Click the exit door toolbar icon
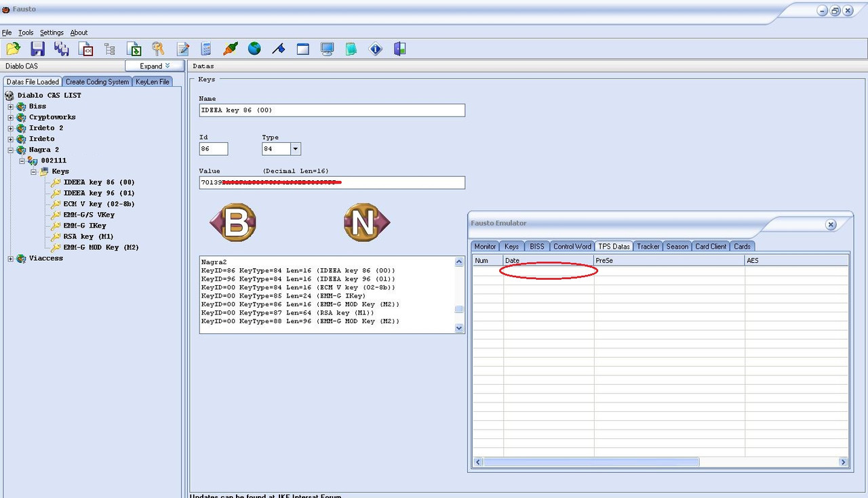Viewport: 868px width, 498px height. click(x=400, y=49)
